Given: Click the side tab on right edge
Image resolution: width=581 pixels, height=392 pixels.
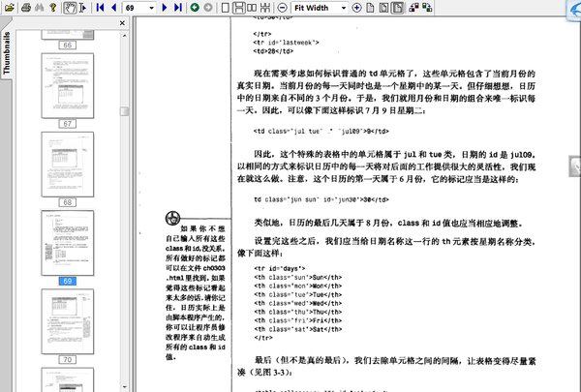Looking at the screenshot, I should [575, 166].
